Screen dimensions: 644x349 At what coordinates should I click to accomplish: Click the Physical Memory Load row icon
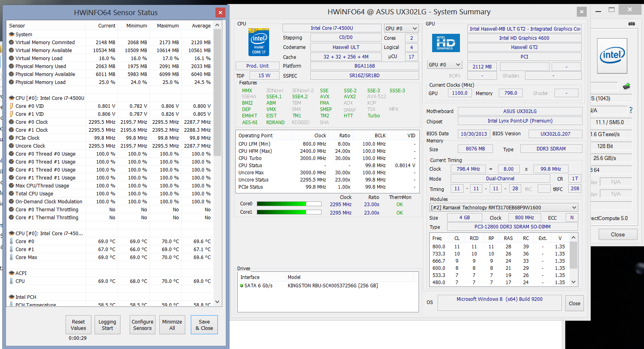click(x=12, y=82)
